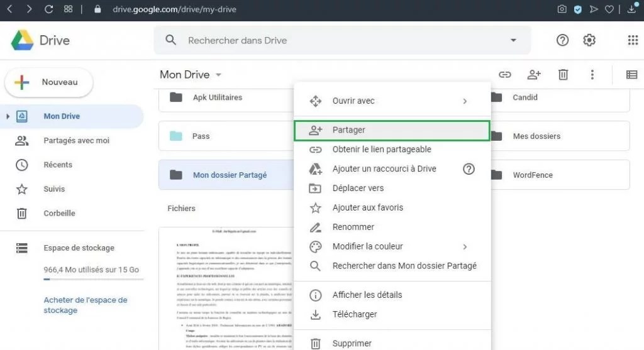Select Renommer in the context menu
644x350 pixels.
pos(392,227)
